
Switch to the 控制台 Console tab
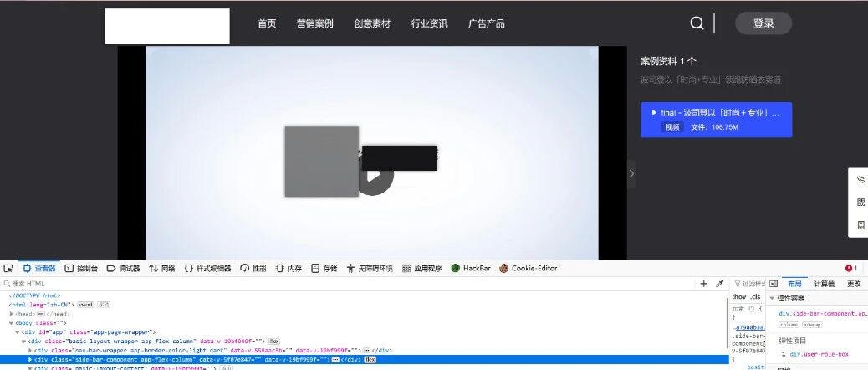click(x=81, y=268)
